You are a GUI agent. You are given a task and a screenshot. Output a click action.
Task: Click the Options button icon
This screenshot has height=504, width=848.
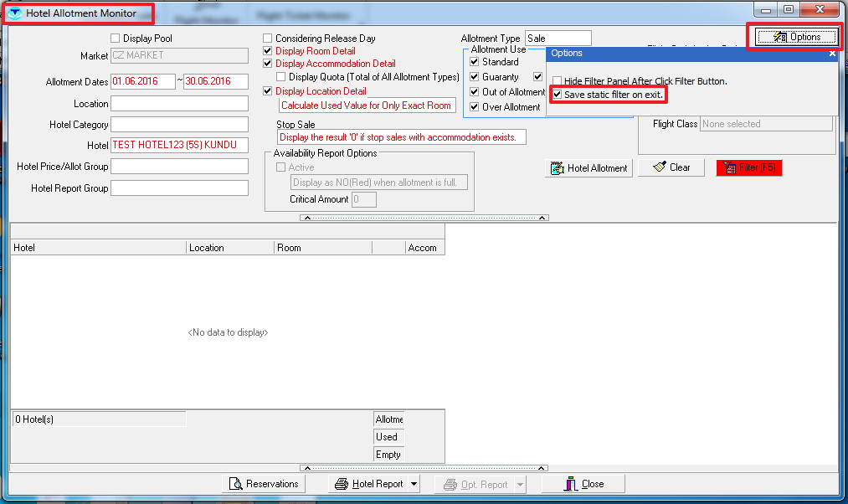point(780,37)
